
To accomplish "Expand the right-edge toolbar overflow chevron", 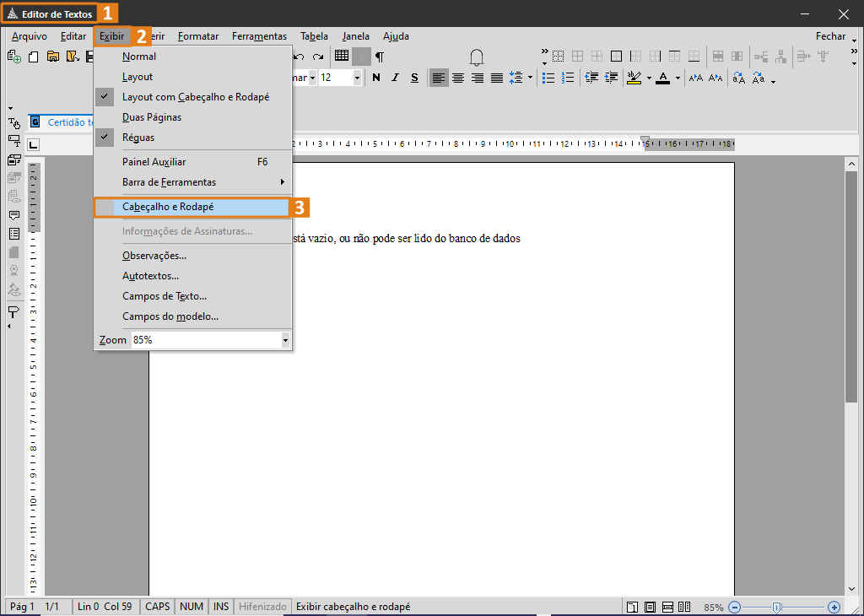I will [x=854, y=51].
